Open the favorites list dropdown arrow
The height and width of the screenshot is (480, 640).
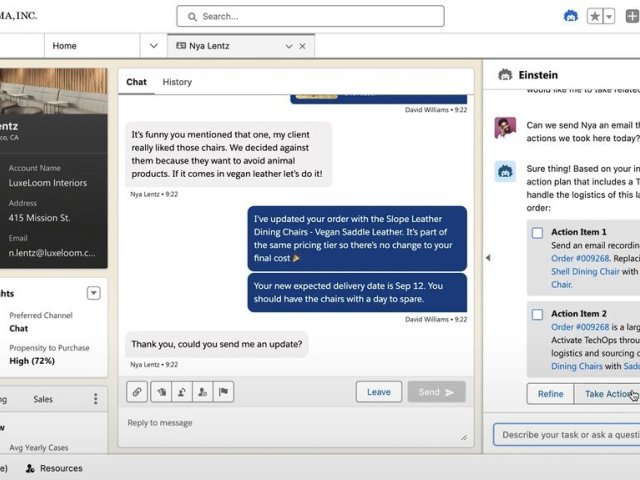tap(609, 16)
